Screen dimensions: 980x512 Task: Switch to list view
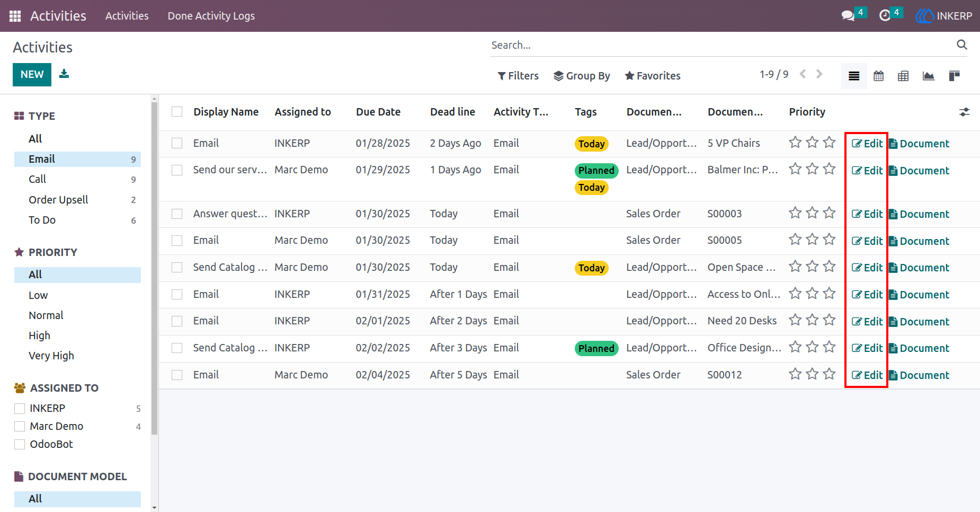click(854, 76)
